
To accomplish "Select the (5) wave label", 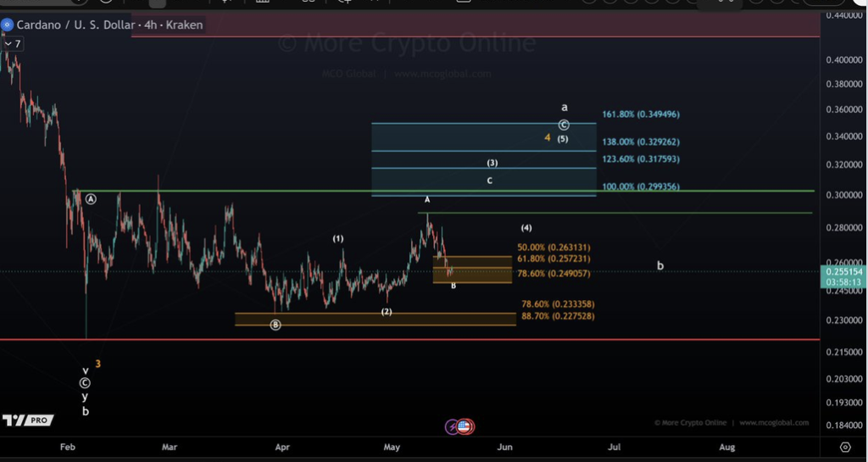I will coord(563,139).
